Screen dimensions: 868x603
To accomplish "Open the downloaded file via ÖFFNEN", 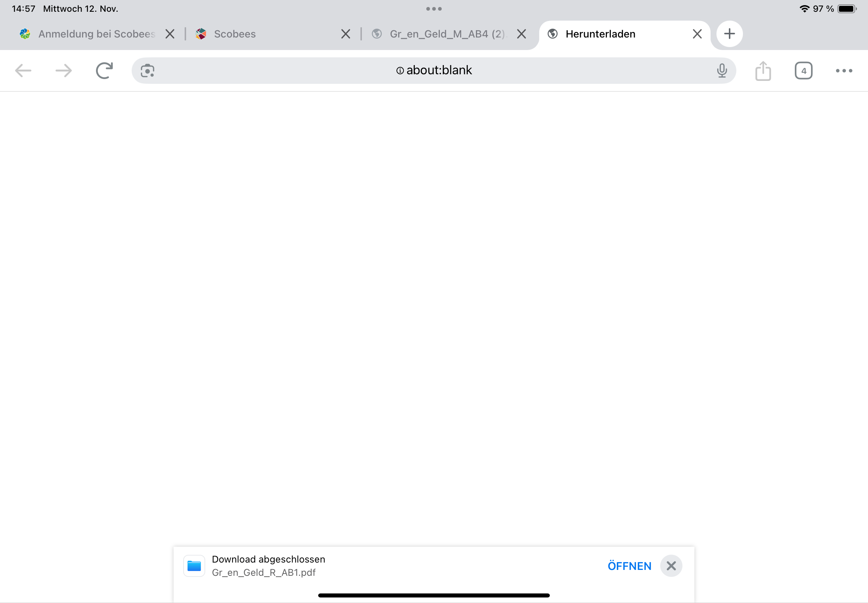I will pos(629,566).
